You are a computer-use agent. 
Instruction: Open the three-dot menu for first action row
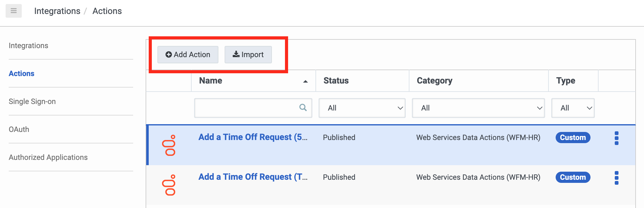tap(616, 138)
